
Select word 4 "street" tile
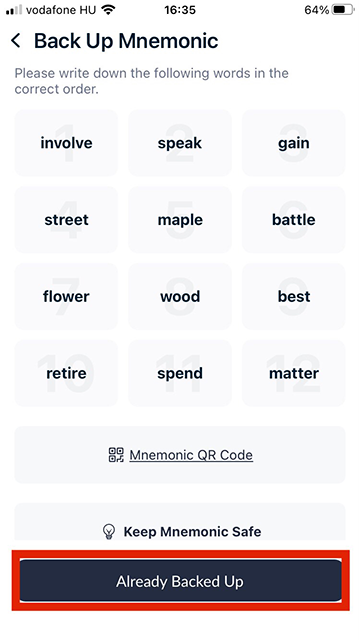click(66, 220)
